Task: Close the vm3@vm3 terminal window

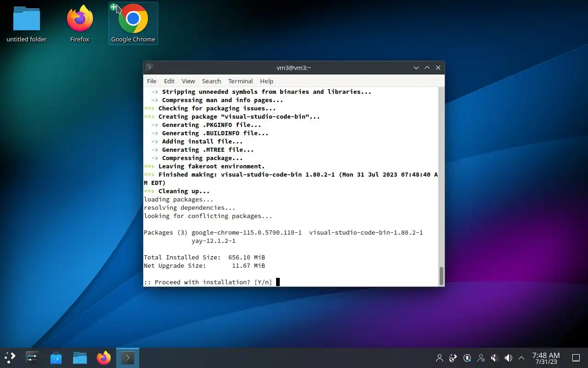Action: coord(438,68)
